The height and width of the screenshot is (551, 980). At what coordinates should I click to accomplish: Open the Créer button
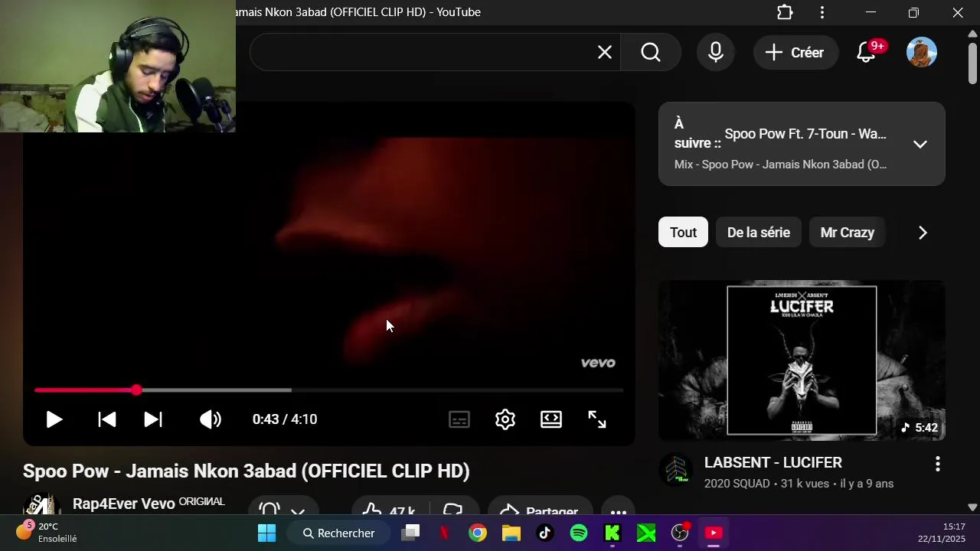click(x=795, y=52)
